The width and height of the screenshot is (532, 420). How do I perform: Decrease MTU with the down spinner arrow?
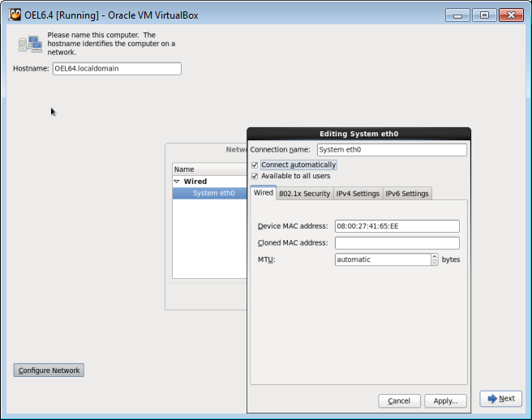coord(435,263)
